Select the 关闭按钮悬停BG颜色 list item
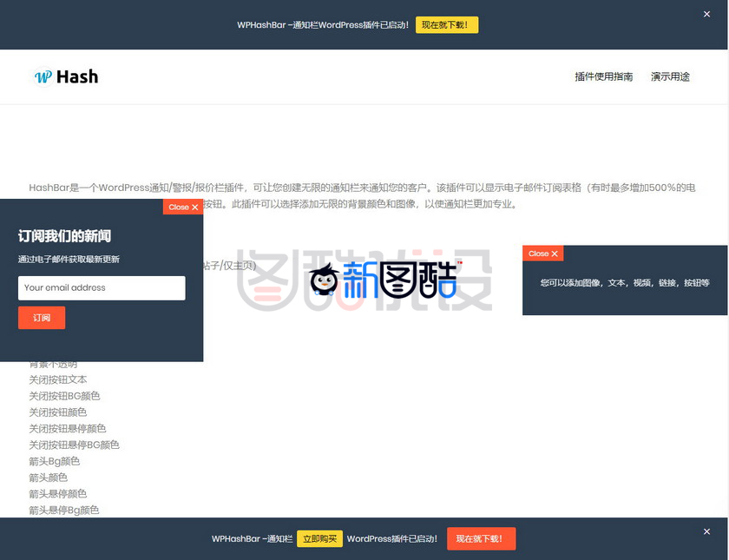Viewport: 729px width, 560px height. [x=75, y=445]
